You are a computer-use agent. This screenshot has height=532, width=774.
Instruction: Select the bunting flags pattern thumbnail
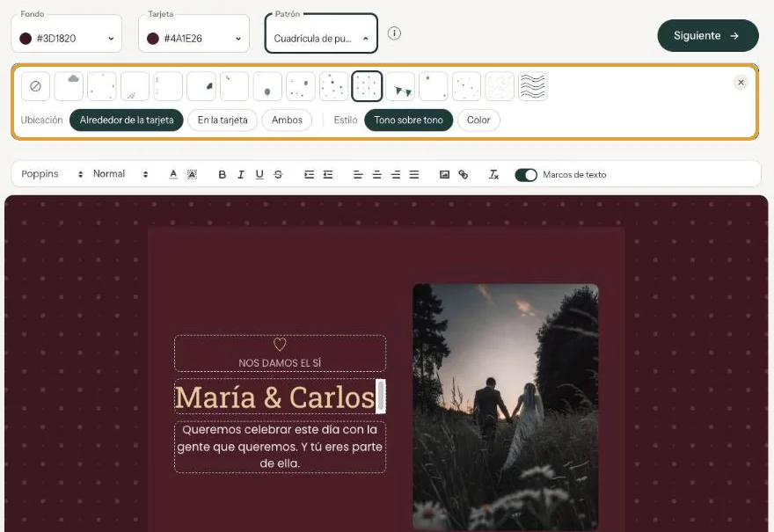[400, 86]
